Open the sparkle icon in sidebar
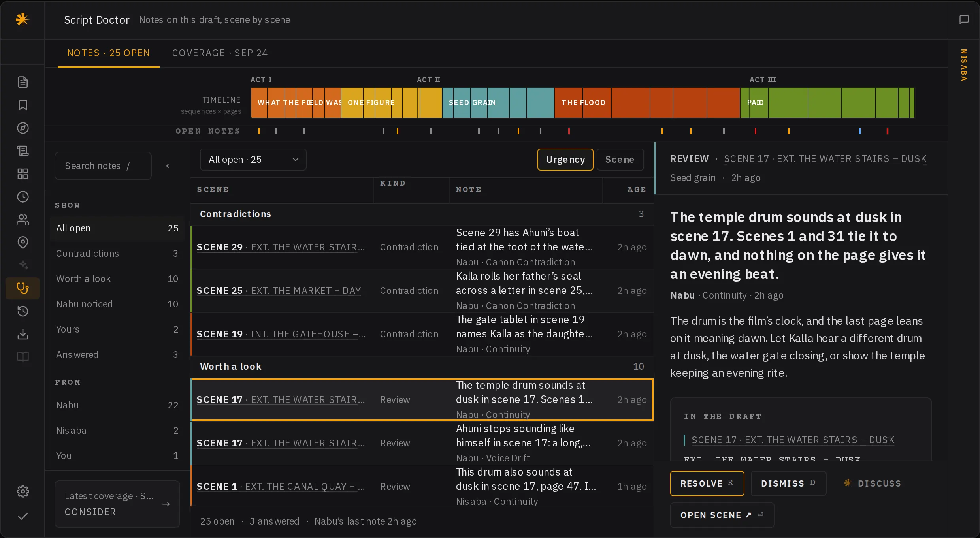 [23, 265]
